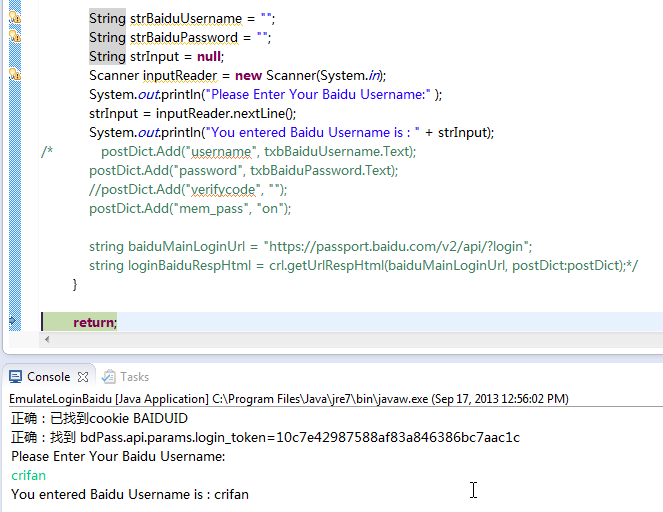
Task: Click console output 'Please Enter Your Baidu Username:'
Action: 118,456
